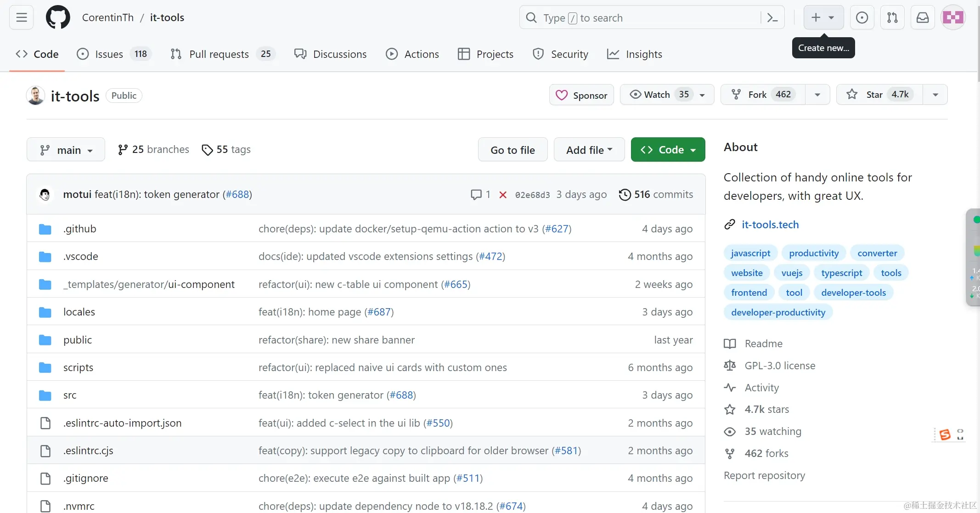Click the Go to file button
The image size is (980, 513).
(x=513, y=150)
